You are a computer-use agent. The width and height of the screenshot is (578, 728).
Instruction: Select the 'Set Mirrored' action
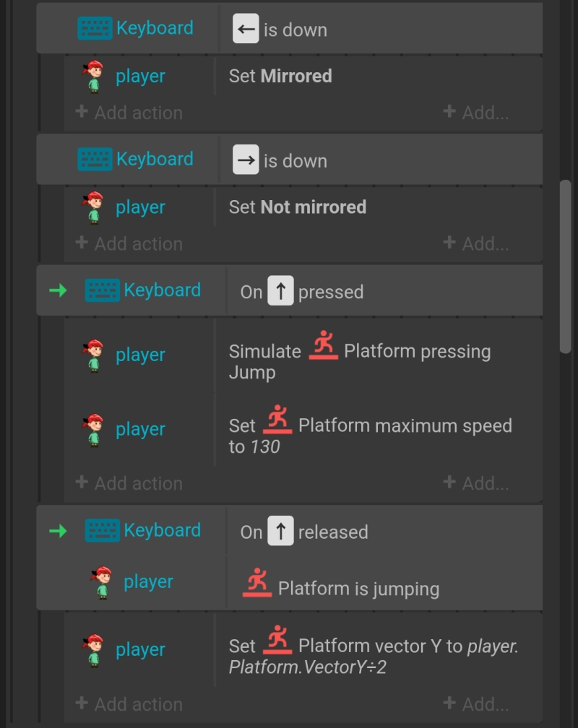pyautogui.click(x=280, y=76)
